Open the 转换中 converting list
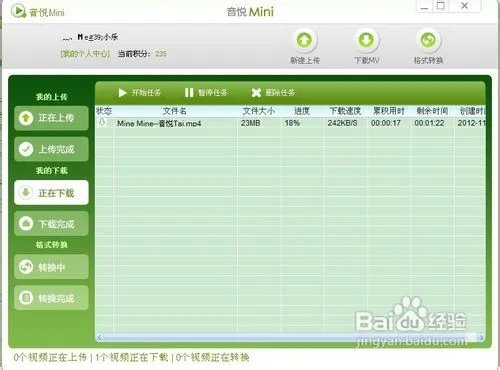This screenshot has width=500, height=370. pos(51,267)
